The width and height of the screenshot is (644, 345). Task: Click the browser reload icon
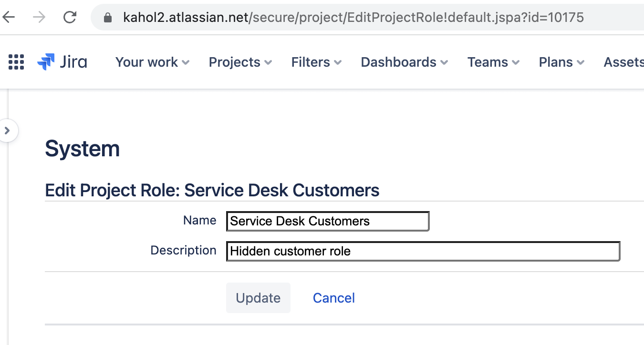point(70,17)
